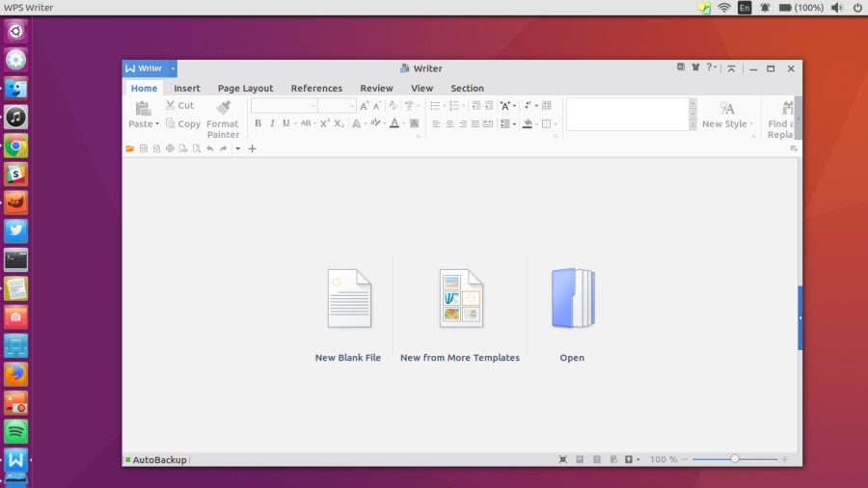Open the Review tab
This screenshot has width=868, height=488.
coord(376,88)
